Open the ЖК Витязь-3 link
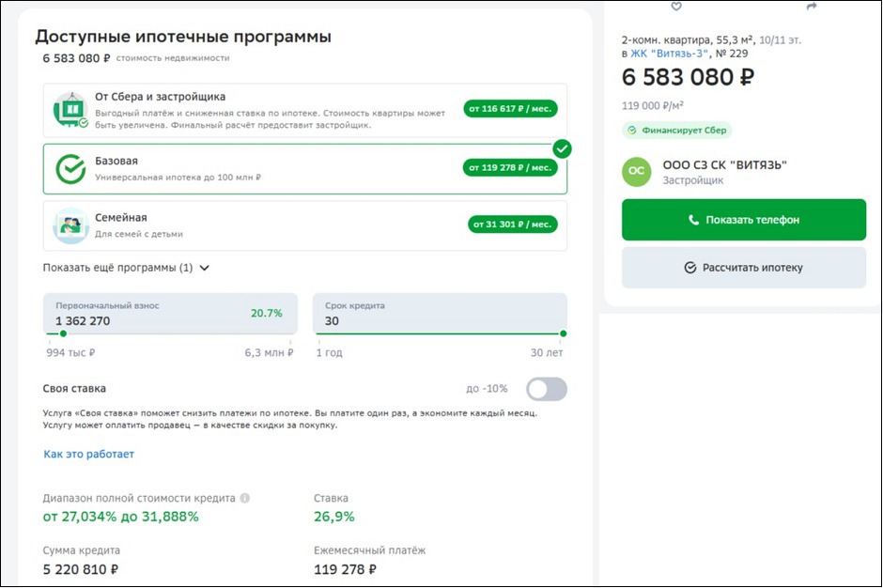The width and height of the screenshot is (883, 588). point(672,54)
